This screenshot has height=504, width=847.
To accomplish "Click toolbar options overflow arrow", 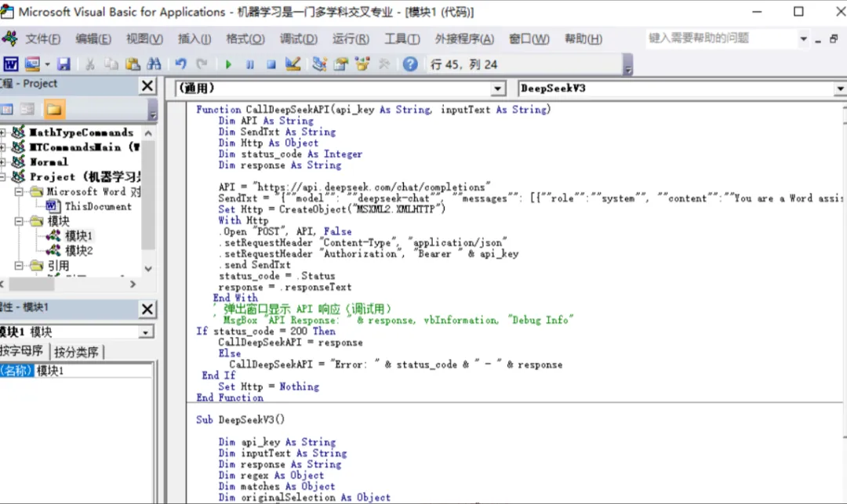I will click(x=627, y=65).
